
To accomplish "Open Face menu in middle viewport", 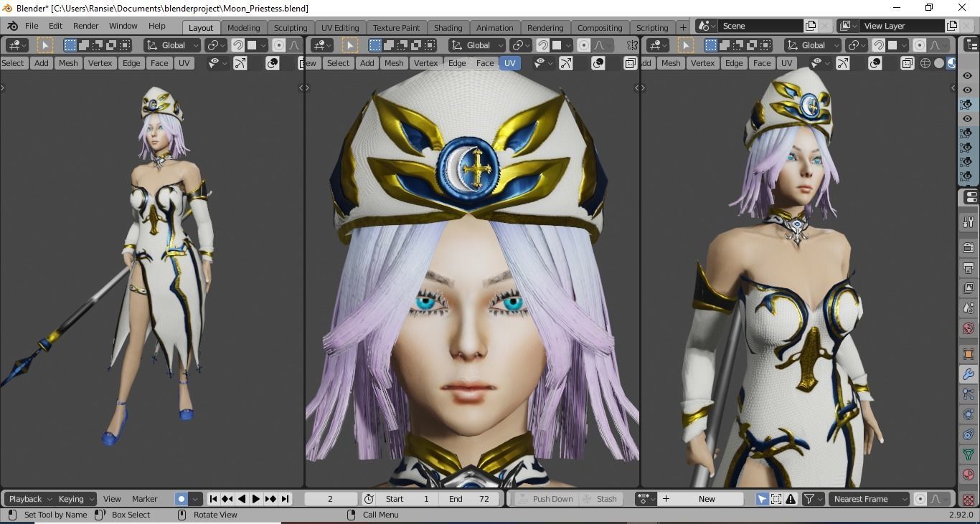I will click(x=485, y=63).
